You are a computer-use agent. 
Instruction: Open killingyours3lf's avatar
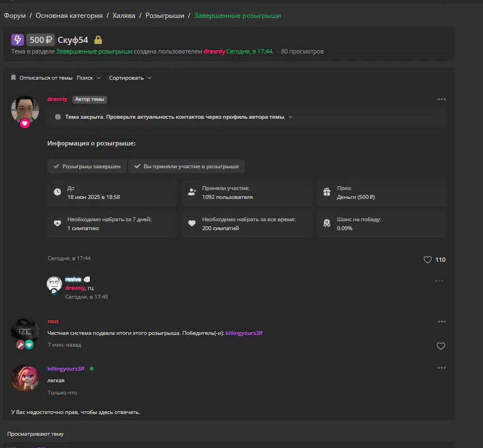pyautogui.click(x=25, y=378)
